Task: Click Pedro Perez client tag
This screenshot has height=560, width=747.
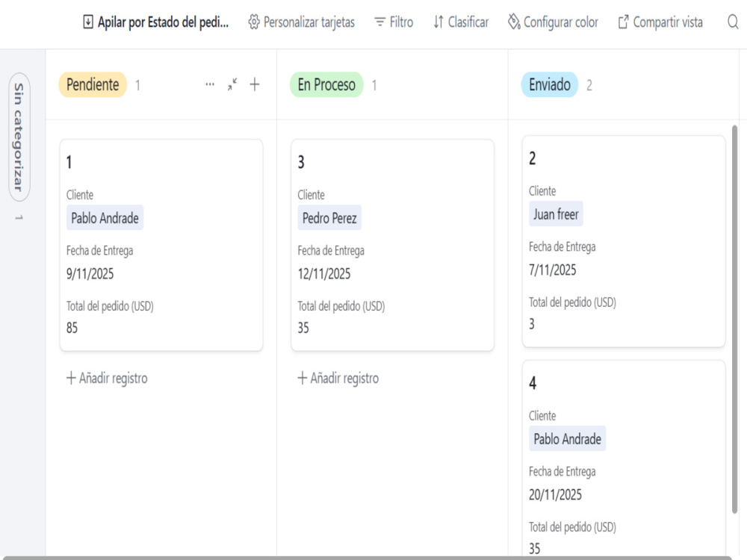Action: pos(329,218)
